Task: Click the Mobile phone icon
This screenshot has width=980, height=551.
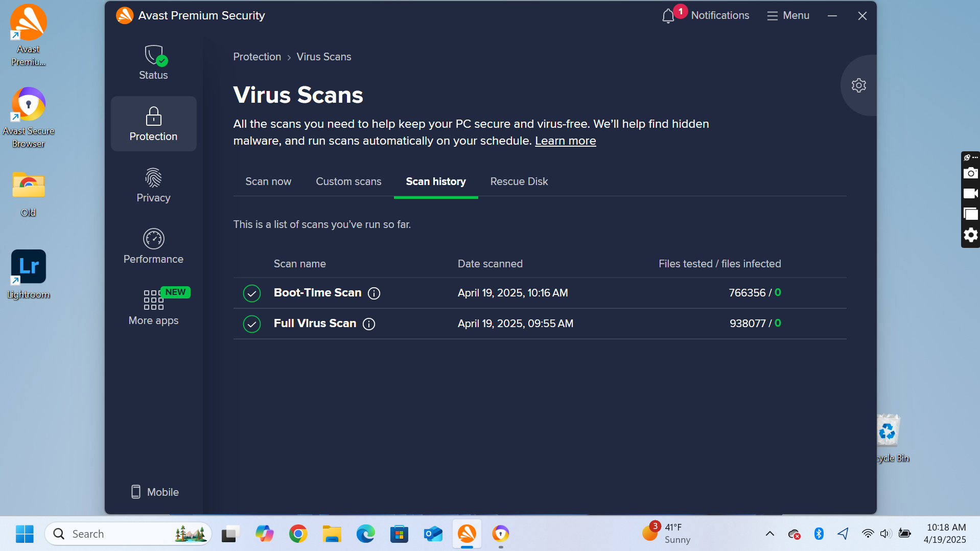Action: pos(136,492)
